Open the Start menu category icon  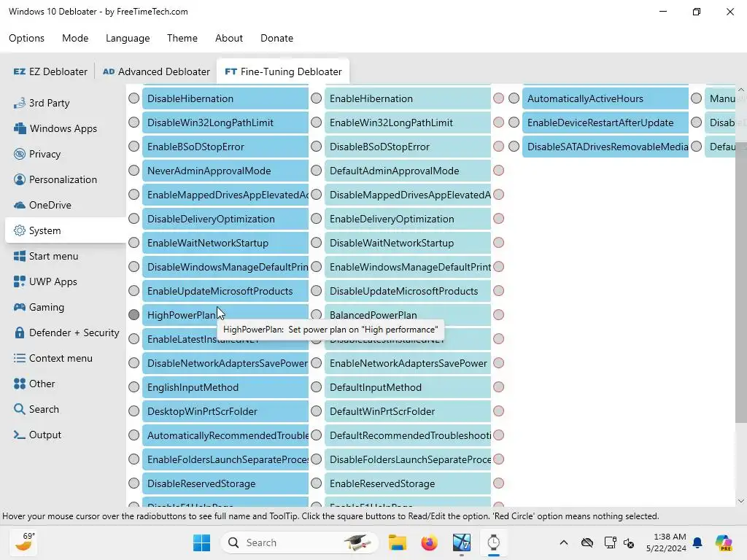[20, 256]
